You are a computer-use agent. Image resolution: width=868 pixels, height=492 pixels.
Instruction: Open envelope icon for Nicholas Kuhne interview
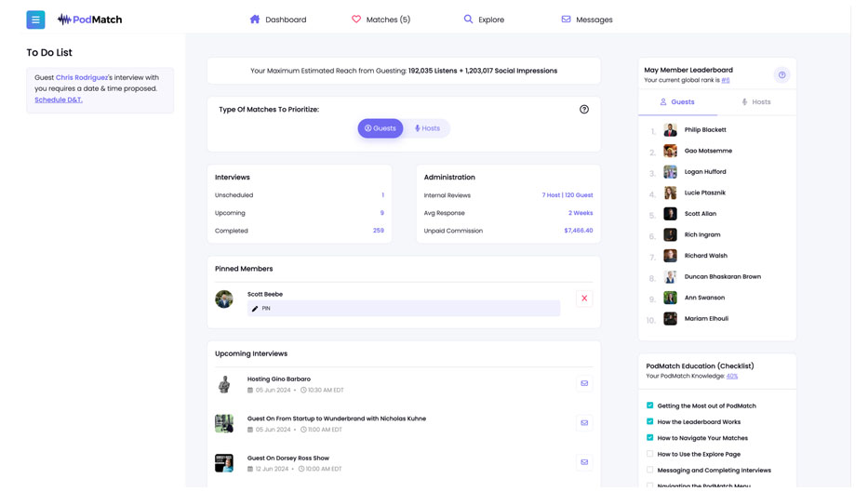584,423
